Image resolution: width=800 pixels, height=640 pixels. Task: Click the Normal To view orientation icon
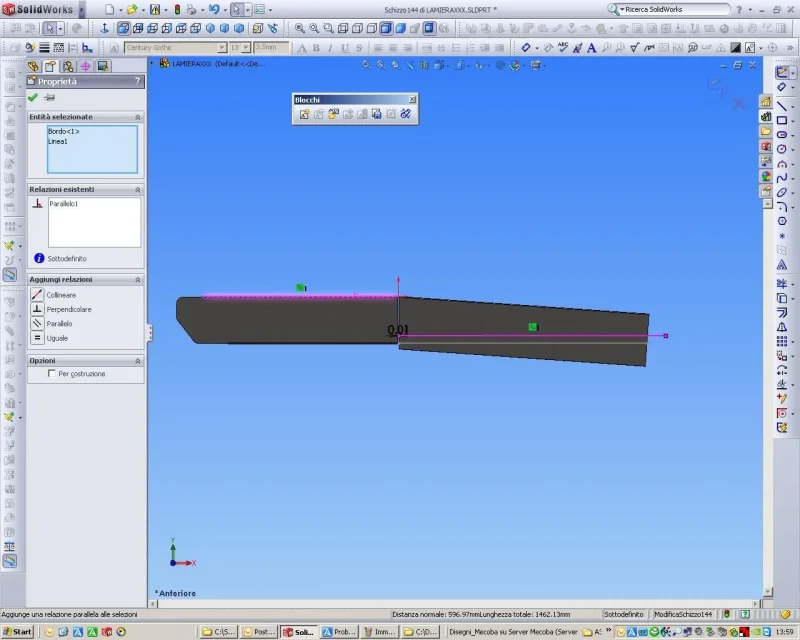(104, 29)
